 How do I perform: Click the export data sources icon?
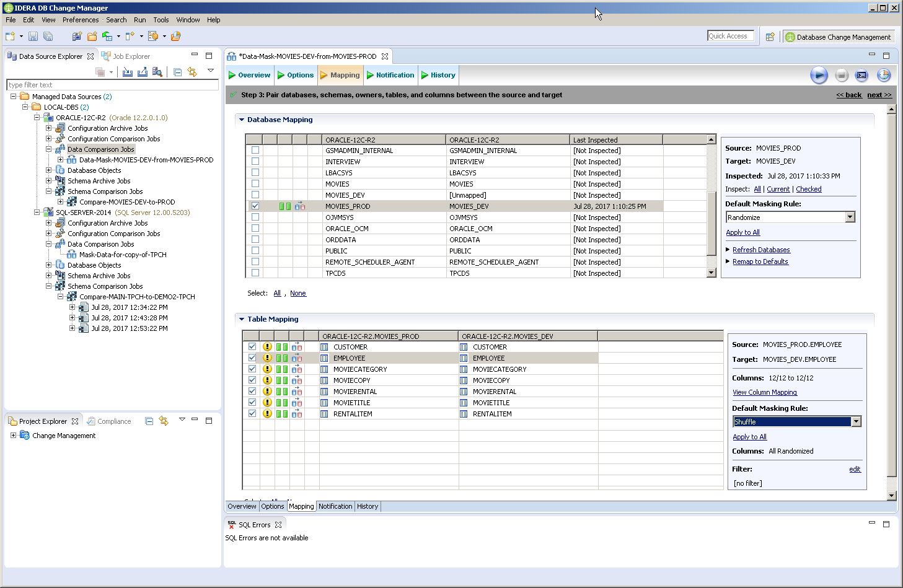pyautogui.click(x=142, y=72)
